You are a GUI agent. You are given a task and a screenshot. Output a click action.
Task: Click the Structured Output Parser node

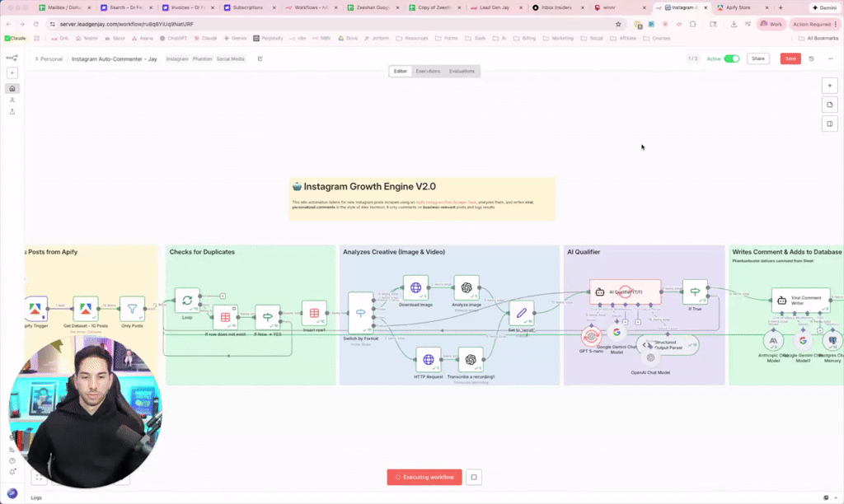tap(668, 345)
